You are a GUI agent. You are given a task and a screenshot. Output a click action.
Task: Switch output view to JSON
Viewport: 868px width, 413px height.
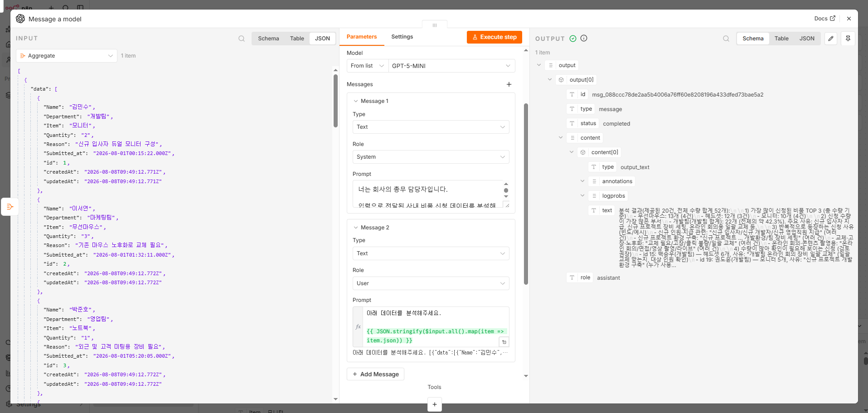tap(807, 39)
